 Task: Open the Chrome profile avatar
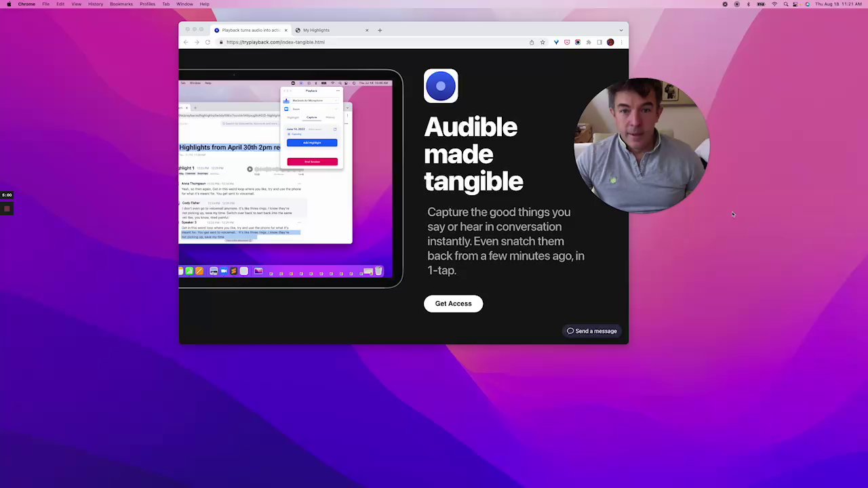click(x=610, y=42)
